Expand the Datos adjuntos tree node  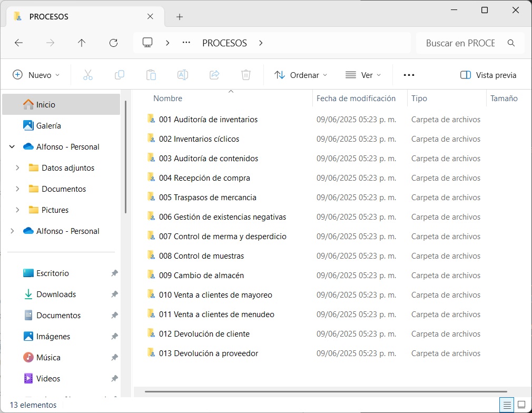(17, 168)
